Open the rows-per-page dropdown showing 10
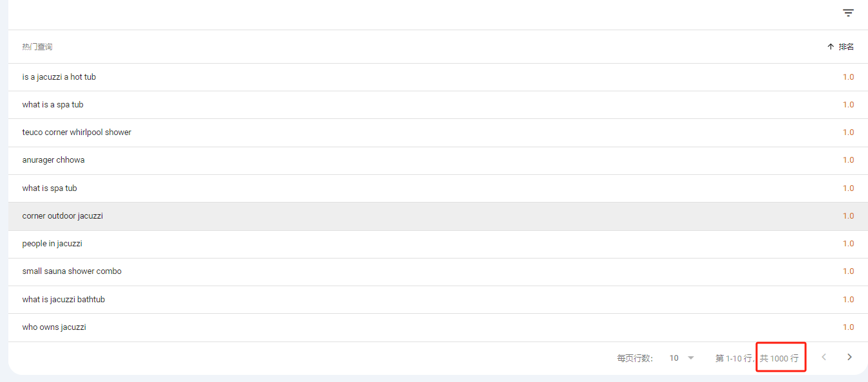The width and height of the screenshot is (868, 382). [682, 358]
